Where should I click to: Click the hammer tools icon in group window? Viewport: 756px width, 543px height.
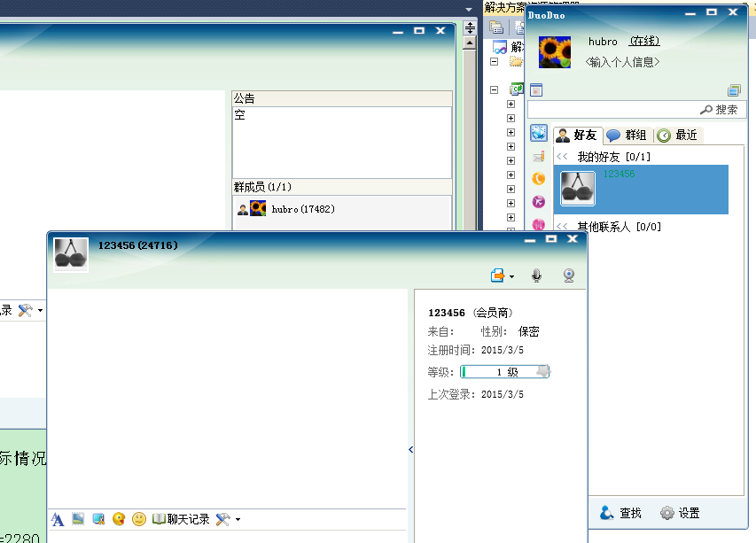(25, 310)
